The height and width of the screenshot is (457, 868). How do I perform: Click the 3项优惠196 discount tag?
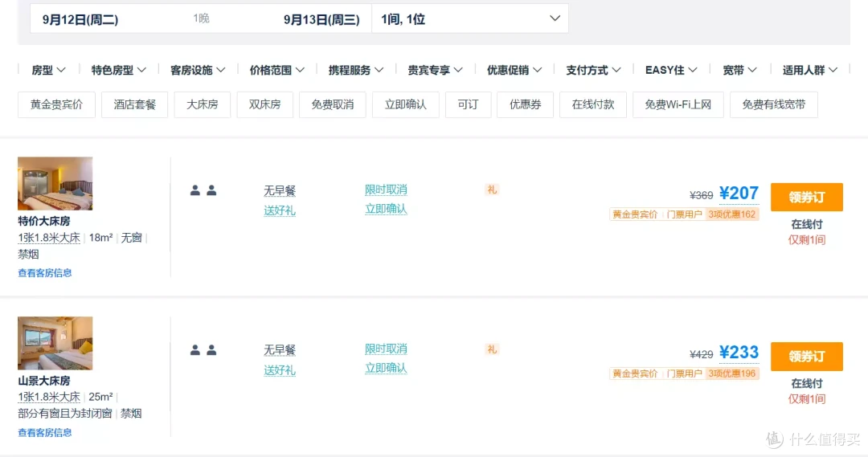point(732,373)
